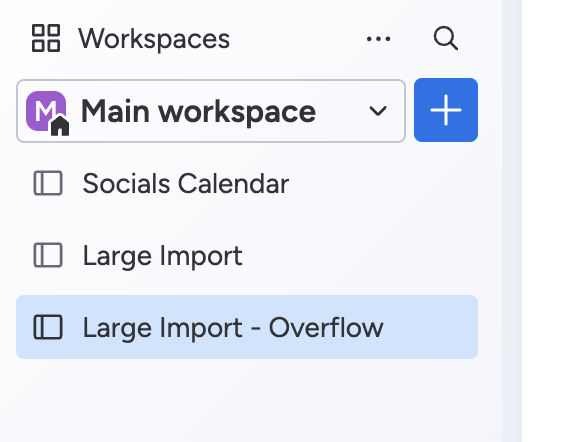Select the Workspaces heading label

tap(154, 38)
